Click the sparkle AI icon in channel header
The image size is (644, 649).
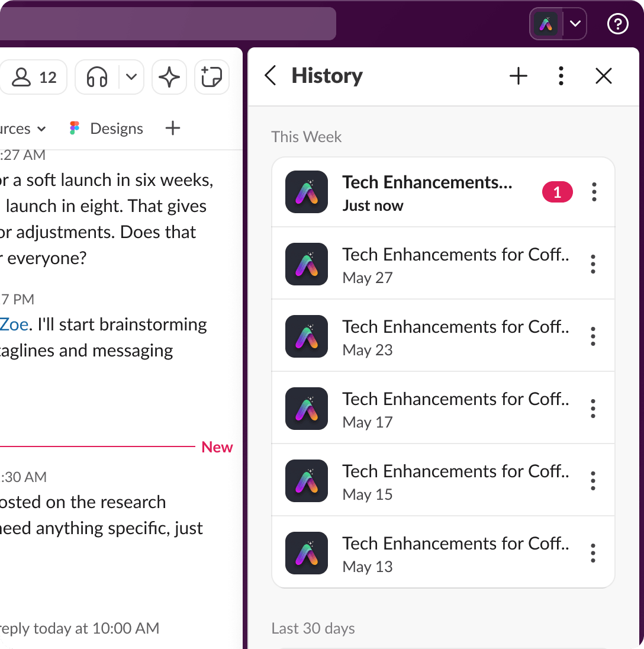click(169, 76)
